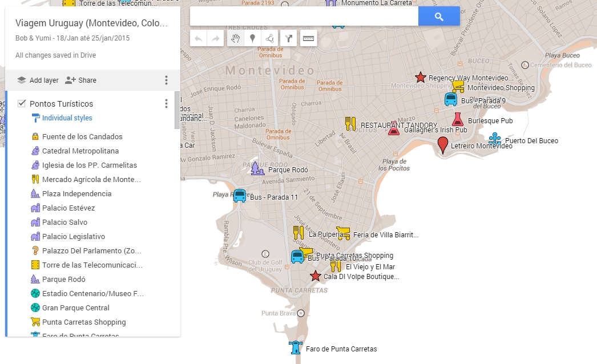
Task: Open Individual styles settings
Action: [x=67, y=118]
